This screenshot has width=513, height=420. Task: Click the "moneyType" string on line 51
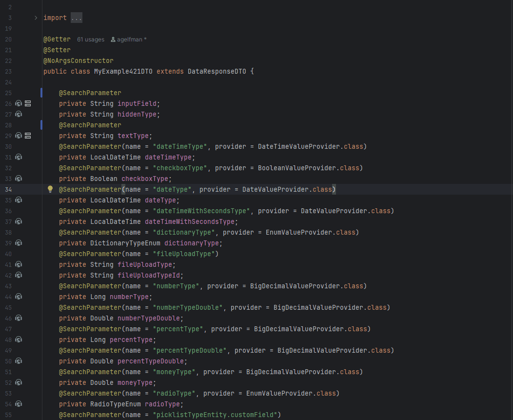coord(174,372)
